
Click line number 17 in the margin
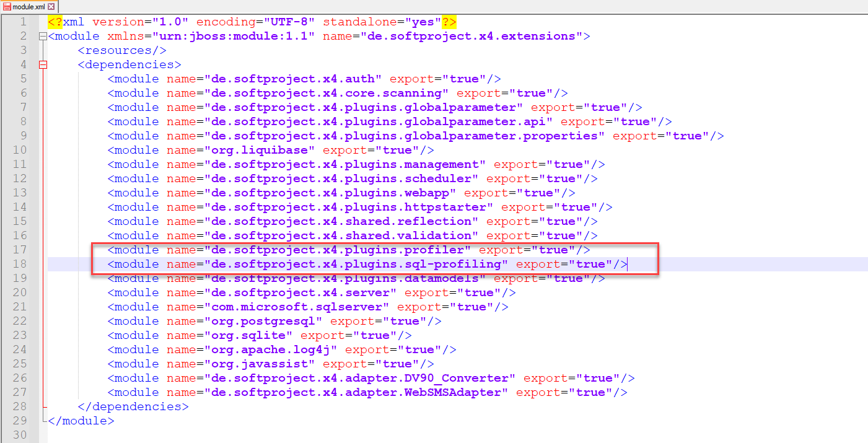[19, 250]
